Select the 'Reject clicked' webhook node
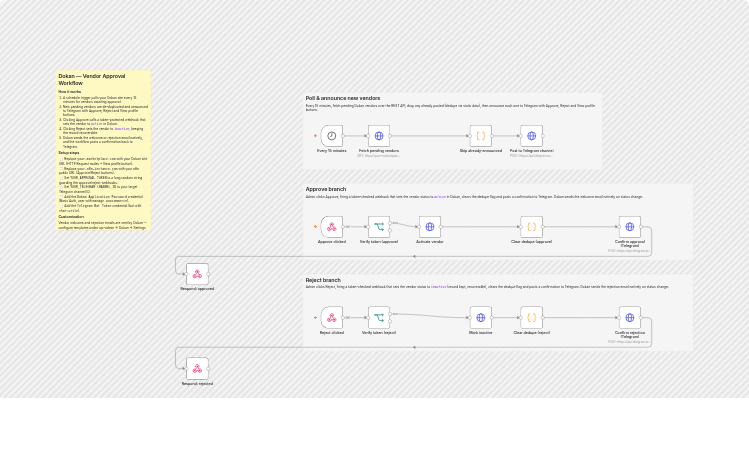The height and width of the screenshot is (450, 749). (x=332, y=318)
